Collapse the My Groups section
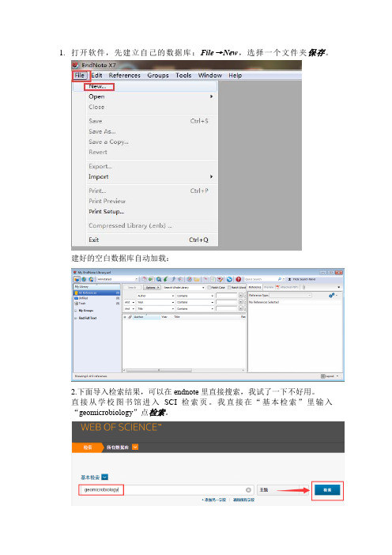Image resolution: width=392 pixels, height=555 pixels. [75, 311]
